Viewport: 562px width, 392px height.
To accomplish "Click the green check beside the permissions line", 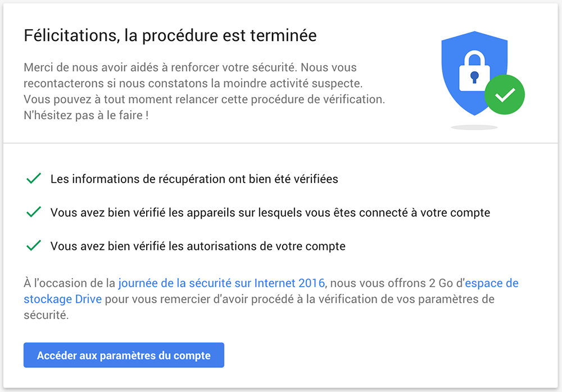I will click(x=33, y=245).
